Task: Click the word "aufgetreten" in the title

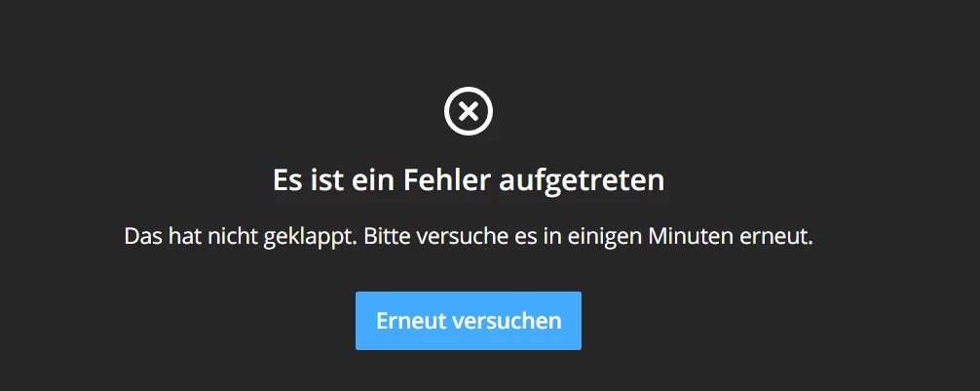Action: [x=582, y=181]
